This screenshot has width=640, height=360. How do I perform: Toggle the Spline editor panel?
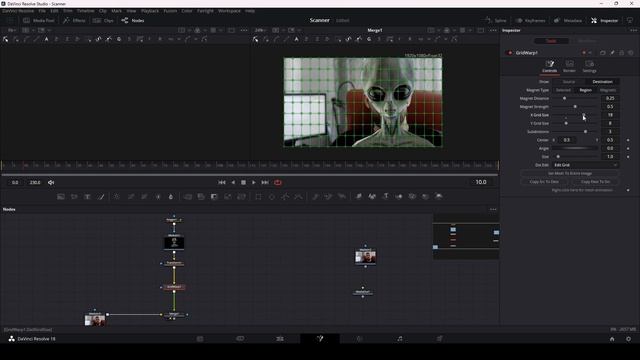click(x=496, y=20)
